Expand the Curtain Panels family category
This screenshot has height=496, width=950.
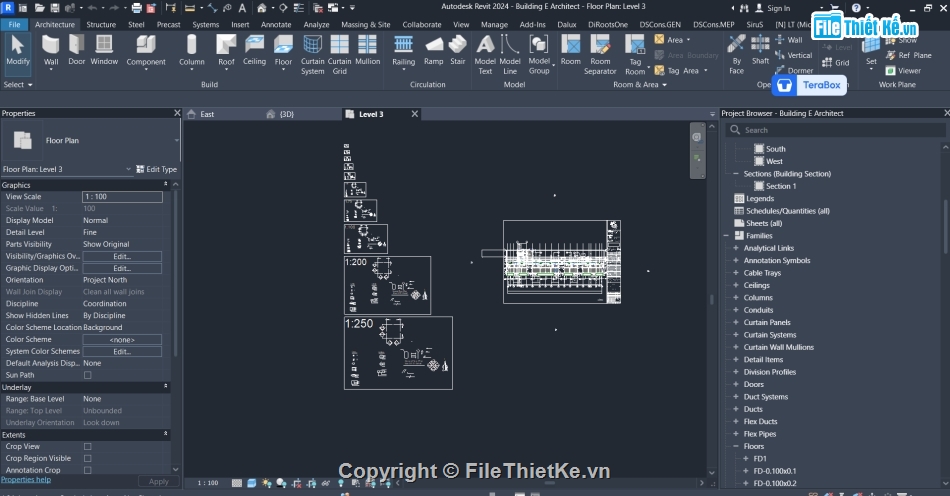tap(736, 323)
